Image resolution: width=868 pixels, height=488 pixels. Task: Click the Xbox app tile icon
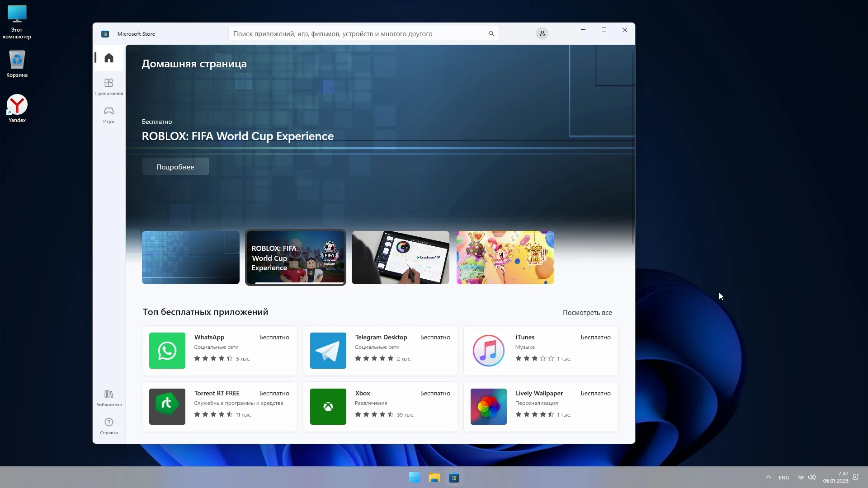pos(328,407)
